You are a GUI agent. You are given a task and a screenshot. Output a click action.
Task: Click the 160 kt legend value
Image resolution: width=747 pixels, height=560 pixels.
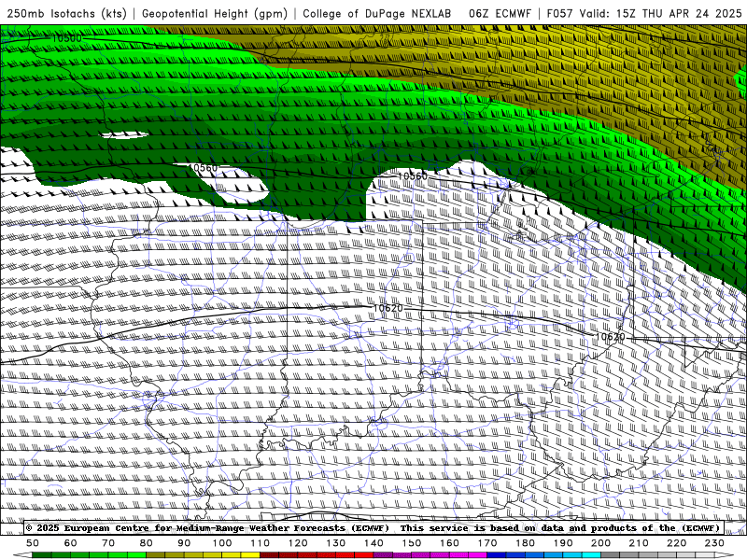tap(449, 543)
